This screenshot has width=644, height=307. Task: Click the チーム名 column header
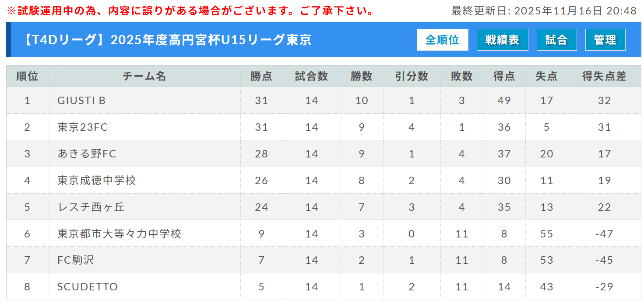tap(144, 77)
